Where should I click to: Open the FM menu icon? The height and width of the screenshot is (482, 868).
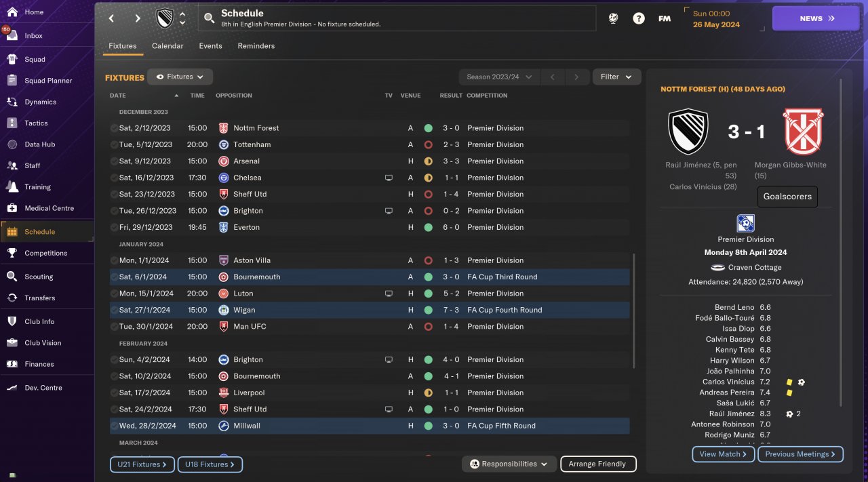(665, 18)
